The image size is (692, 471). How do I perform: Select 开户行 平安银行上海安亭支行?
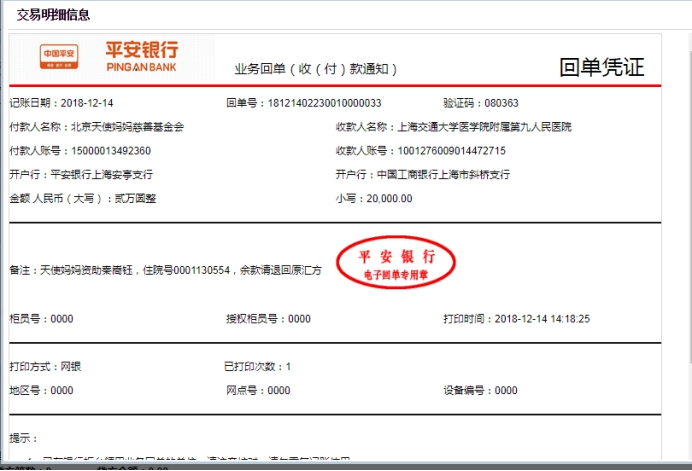point(102,175)
